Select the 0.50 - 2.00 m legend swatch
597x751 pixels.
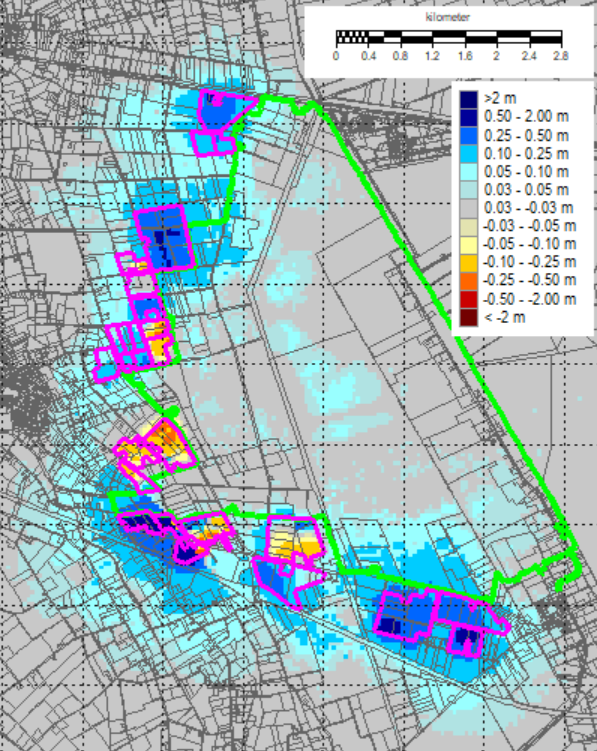[469, 117]
